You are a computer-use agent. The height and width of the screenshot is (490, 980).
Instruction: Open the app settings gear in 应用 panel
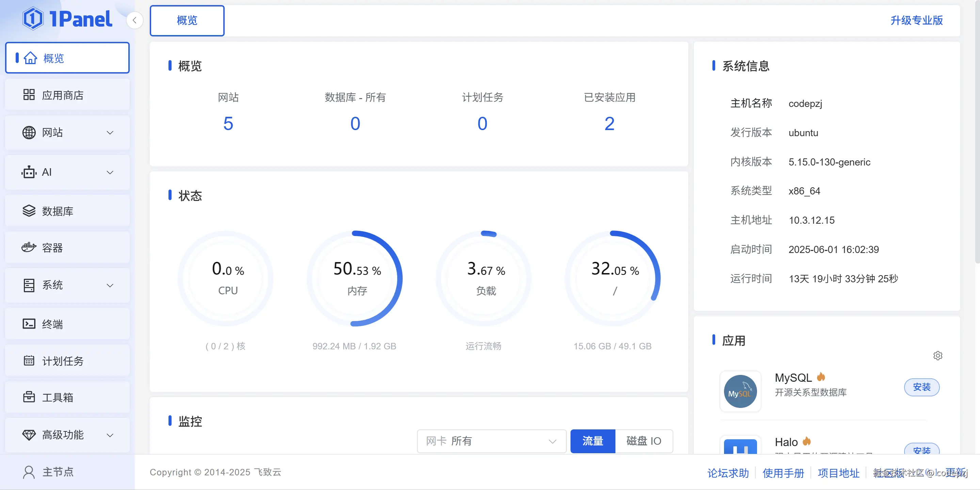point(938,355)
